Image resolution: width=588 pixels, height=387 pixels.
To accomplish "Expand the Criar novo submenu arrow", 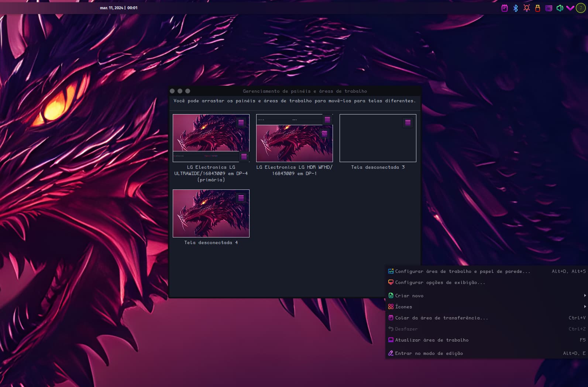I will tap(585, 295).
